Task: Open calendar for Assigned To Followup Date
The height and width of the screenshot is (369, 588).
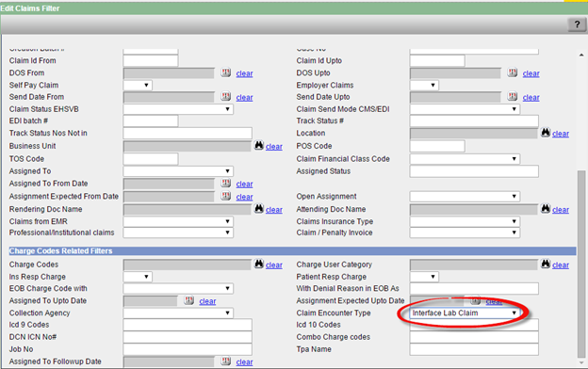Action: coord(226,361)
